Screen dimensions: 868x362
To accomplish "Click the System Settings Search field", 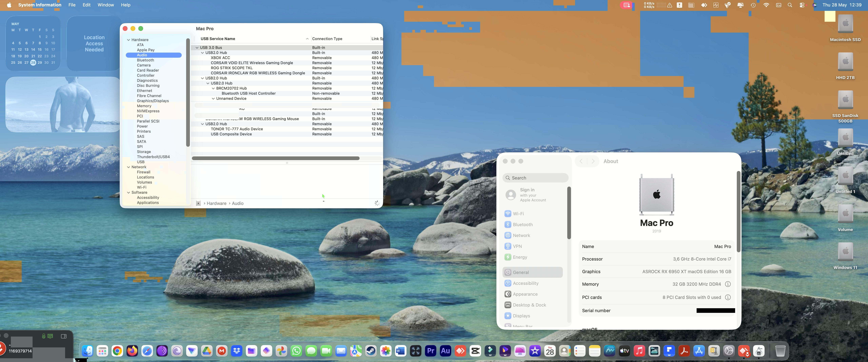I will [x=535, y=178].
